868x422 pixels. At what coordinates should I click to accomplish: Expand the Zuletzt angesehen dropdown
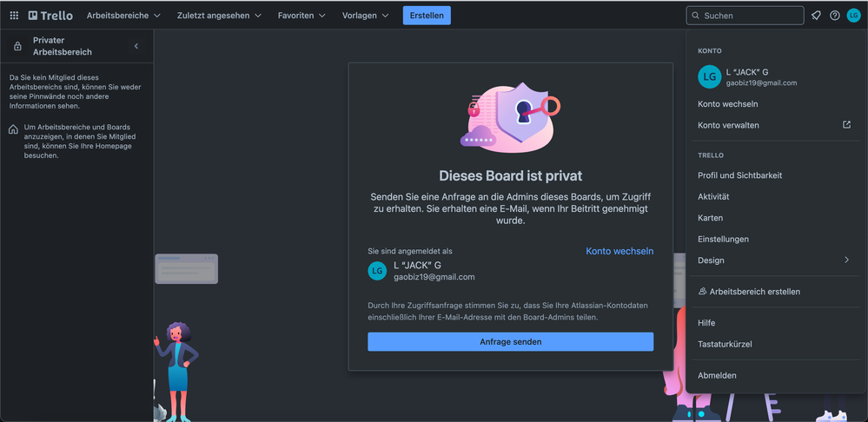click(219, 16)
